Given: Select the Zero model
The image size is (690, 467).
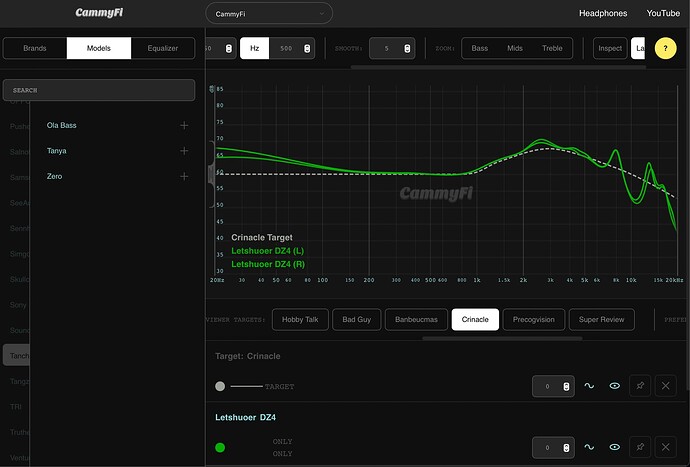Looking at the screenshot, I should click(x=54, y=177).
